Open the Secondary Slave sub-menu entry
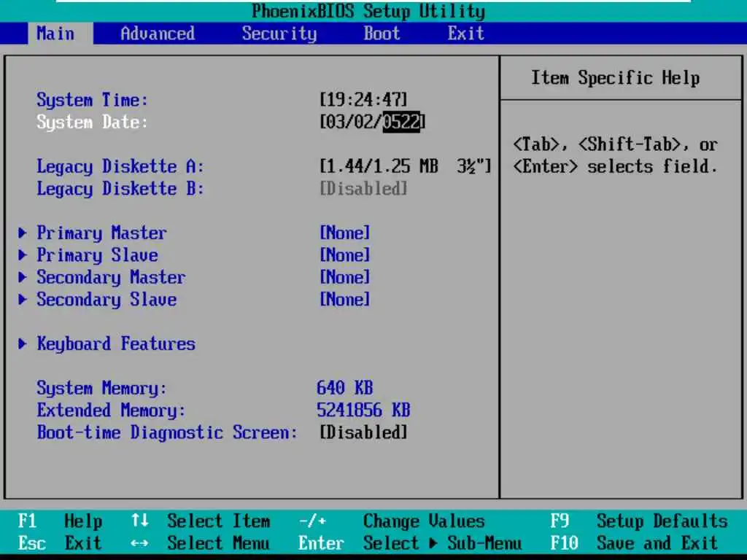 107,300
